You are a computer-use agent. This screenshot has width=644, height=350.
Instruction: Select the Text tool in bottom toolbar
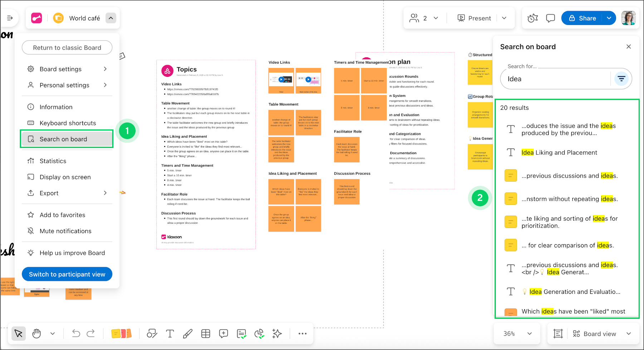[x=170, y=334]
